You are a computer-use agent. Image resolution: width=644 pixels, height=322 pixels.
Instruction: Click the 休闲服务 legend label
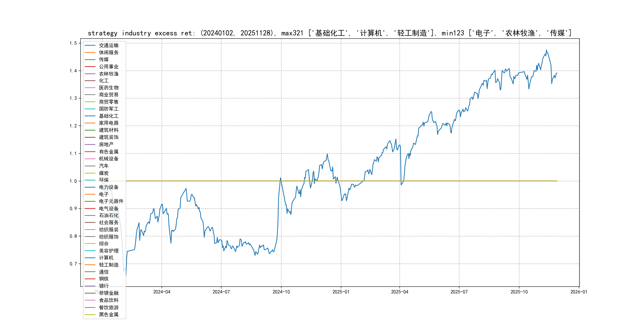click(x=109, y=52)
